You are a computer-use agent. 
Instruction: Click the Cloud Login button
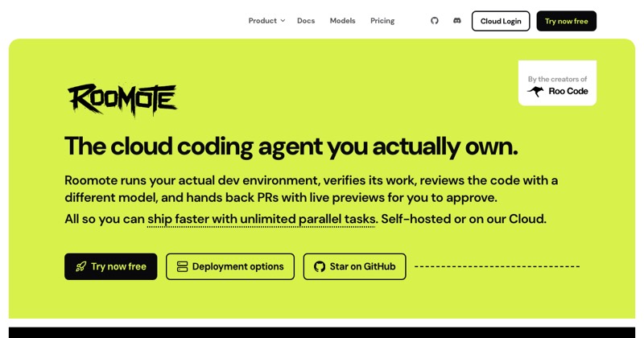tap(501, 21)
